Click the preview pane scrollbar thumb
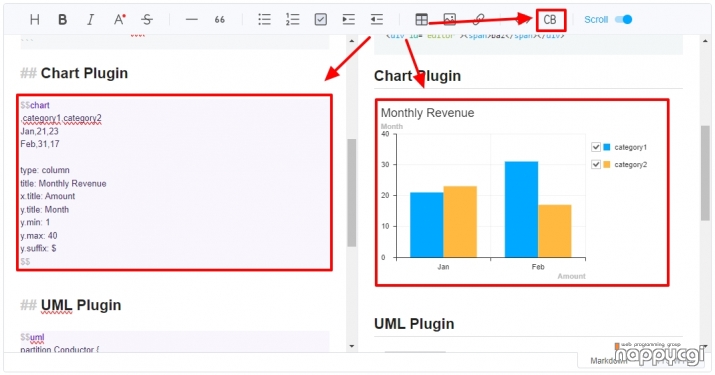 (x=705, y=173)
